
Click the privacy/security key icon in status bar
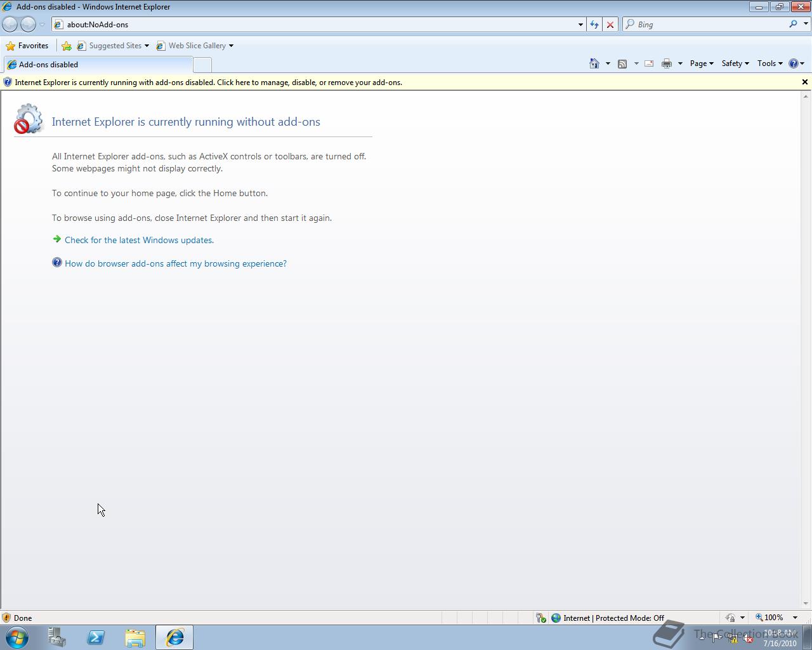[x=541, y=618]
